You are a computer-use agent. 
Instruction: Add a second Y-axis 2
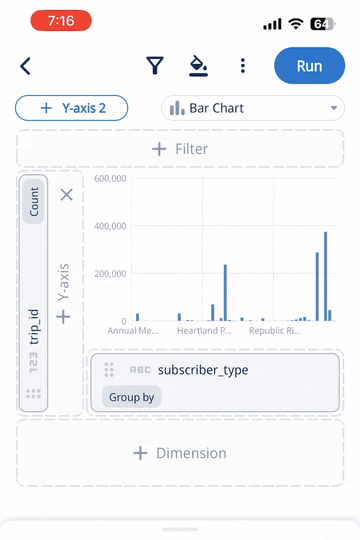point(72,108)
